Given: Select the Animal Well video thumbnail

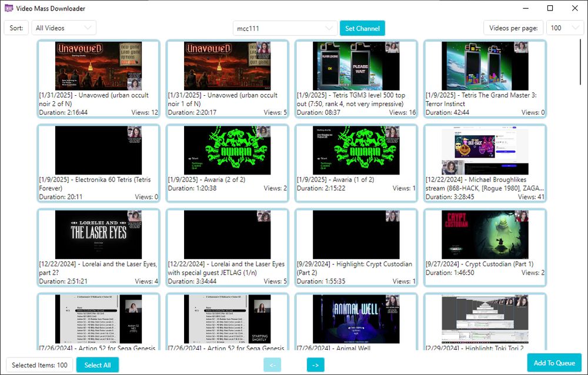Looking at the screenshot, I should (x=356, y=319).
